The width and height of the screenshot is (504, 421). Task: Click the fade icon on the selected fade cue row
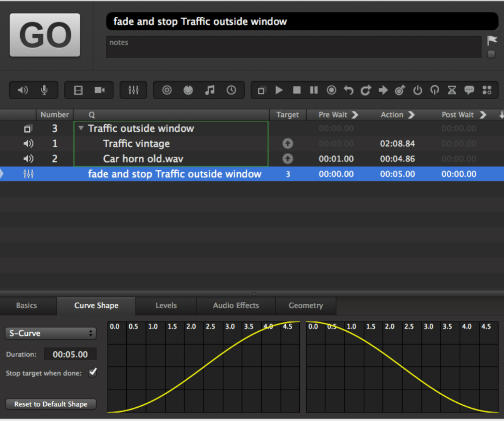click(x=28, y=174)
